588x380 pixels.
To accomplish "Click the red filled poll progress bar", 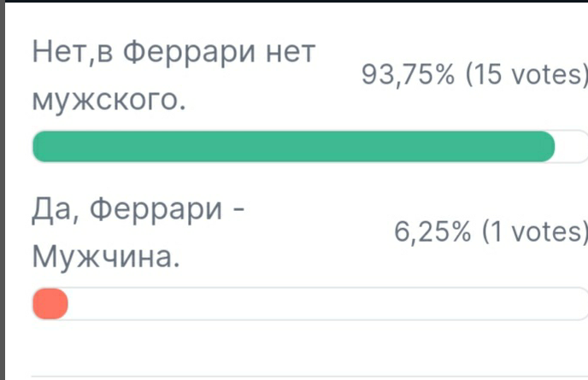I will [50, 303].
